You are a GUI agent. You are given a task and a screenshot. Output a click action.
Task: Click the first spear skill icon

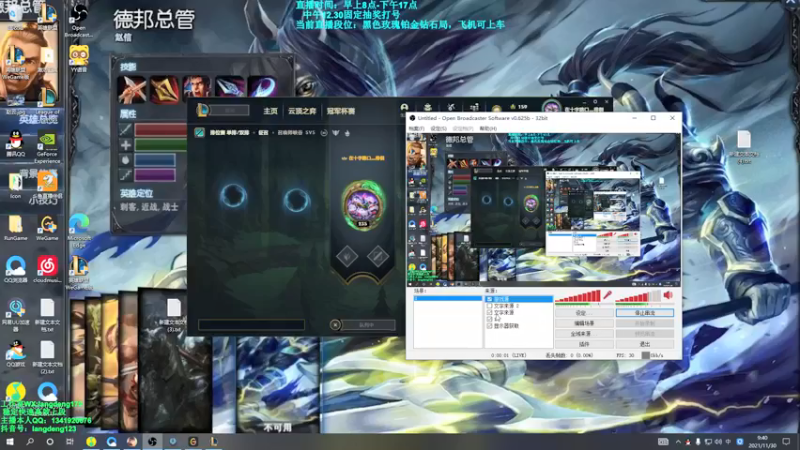[132, 89]
